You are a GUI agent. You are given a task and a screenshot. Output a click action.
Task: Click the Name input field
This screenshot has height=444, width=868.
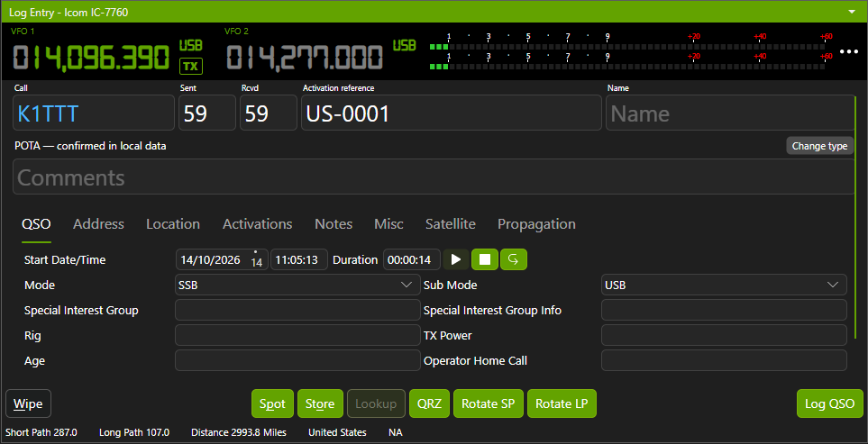tap(730, 113)
